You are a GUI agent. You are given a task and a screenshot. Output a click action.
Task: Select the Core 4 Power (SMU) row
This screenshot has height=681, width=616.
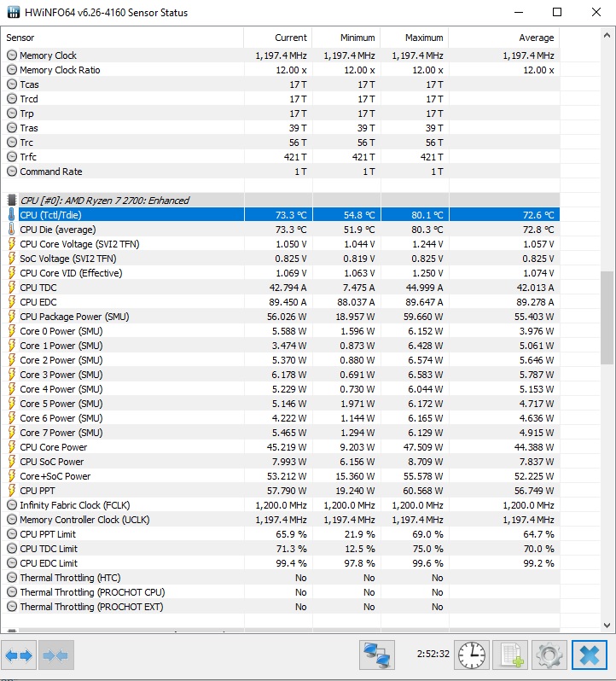tap(280, 389)
